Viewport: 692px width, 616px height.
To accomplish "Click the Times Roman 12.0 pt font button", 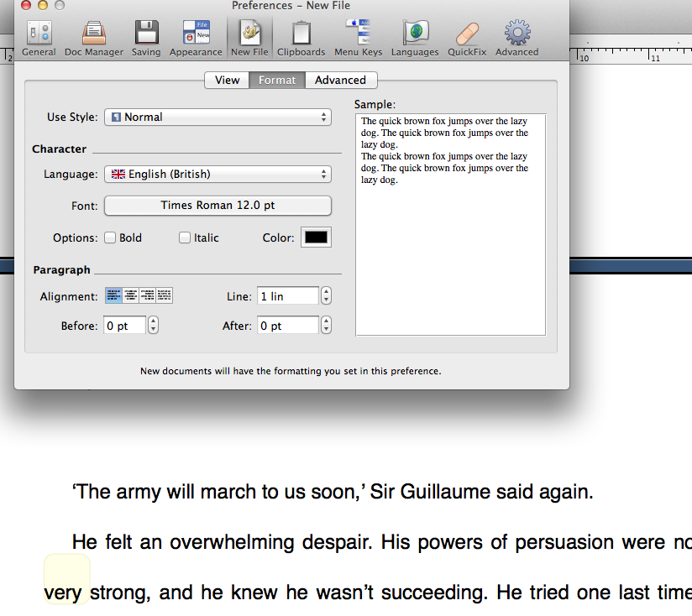I will (218, 206).
